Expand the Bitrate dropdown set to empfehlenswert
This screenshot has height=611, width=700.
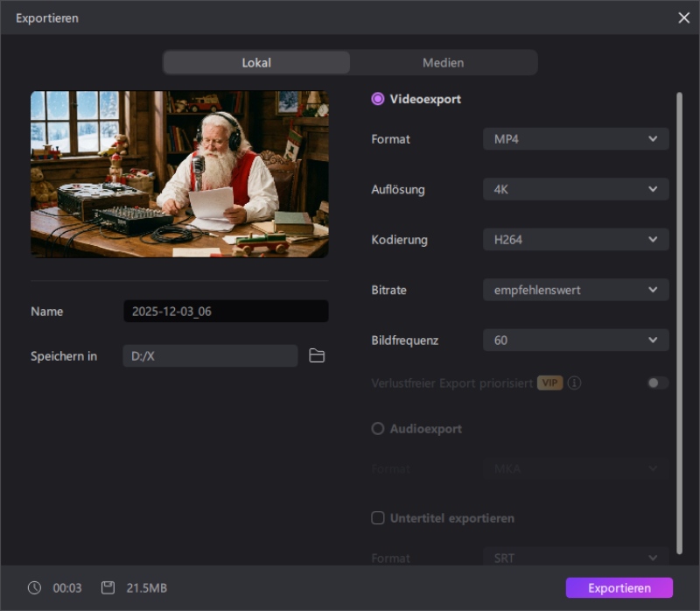[576, 290]
